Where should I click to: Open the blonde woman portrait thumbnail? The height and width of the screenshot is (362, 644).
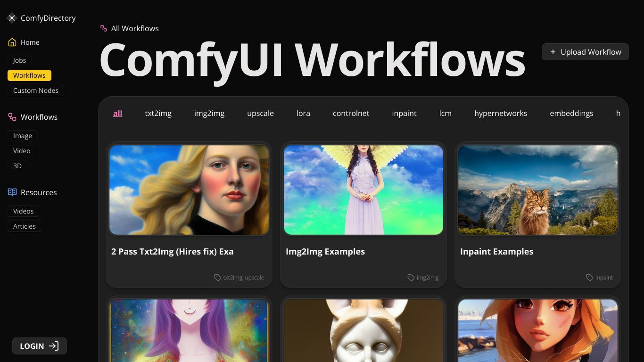pyautogui.click(x=189, y=190)
